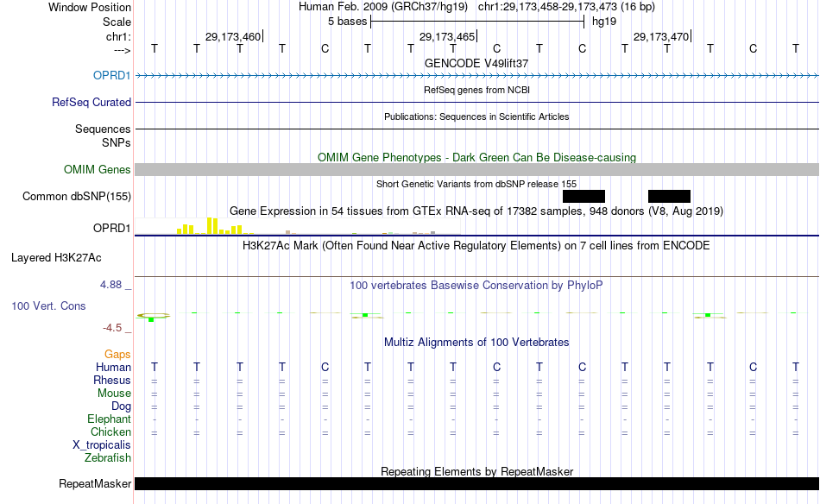The width and height of the screenshot is (820, 504).
Task: Click the Publications: Sequences in Scientific Articles title
Action: pos(476,117)
